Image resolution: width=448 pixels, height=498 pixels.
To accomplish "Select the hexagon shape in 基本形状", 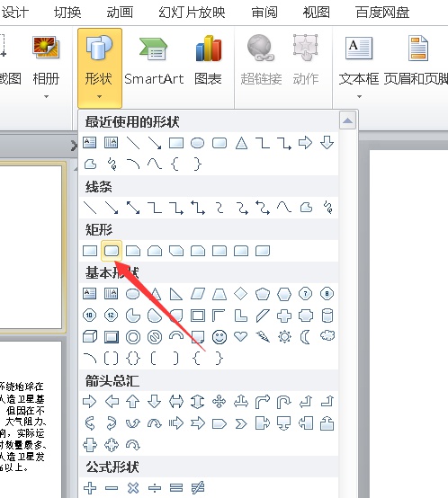I will [284, 294].
